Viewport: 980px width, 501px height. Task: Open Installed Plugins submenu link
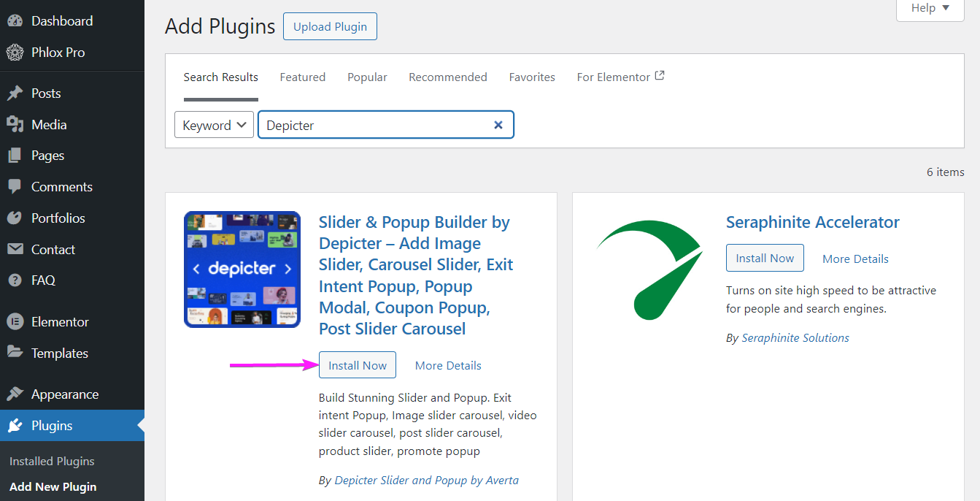point(52,462)
